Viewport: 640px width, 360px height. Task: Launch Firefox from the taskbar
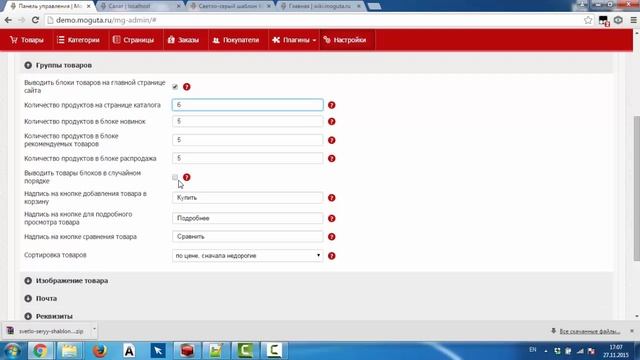click(x=99, y=351)
